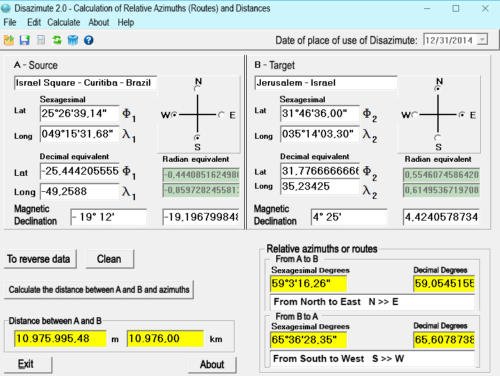This screenshot has height=376, width=500.
Task: Select South radio button for Target B
Action: [x=437, y=137]
